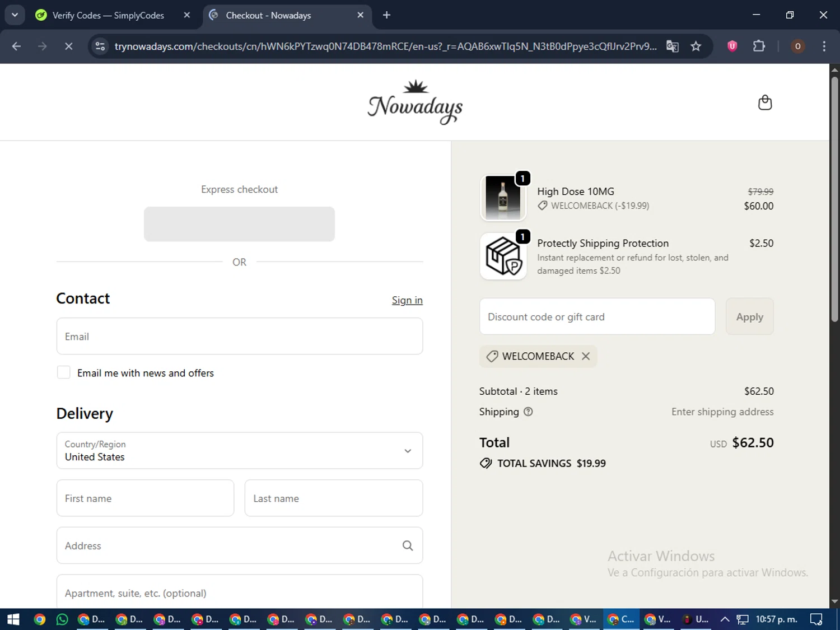Open the uBlock shield extension icon
The image size is (840, 630).
tap(732, 46)
